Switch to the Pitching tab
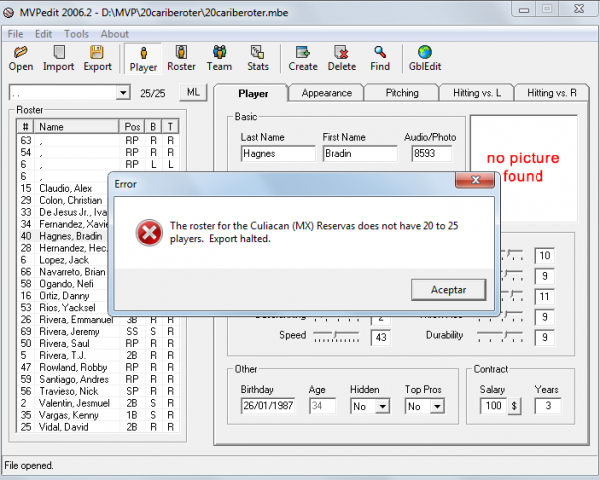 click(402, 93)
